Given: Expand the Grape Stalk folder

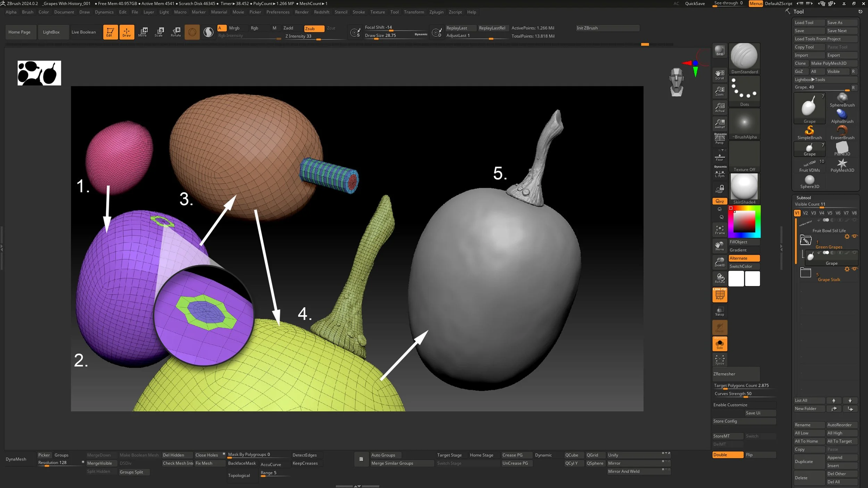Looking at the screenshot, I should point(805,273).
